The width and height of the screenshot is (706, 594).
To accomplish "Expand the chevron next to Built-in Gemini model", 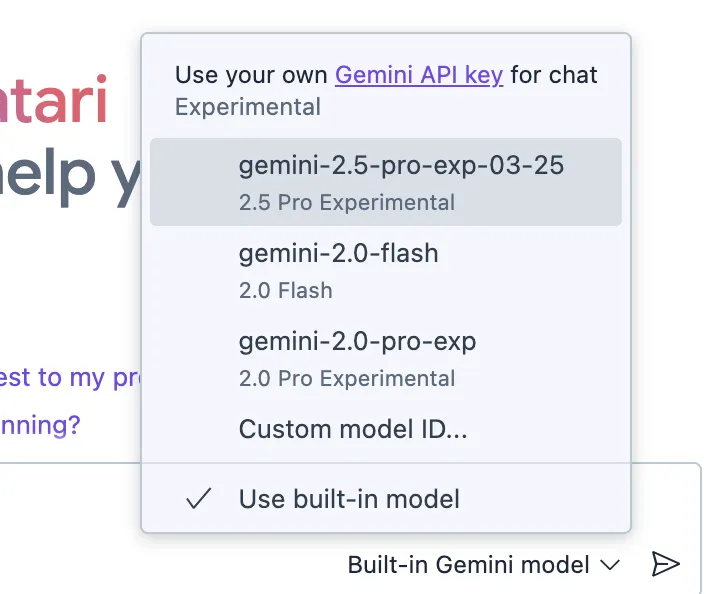I will tap(610, 565).
